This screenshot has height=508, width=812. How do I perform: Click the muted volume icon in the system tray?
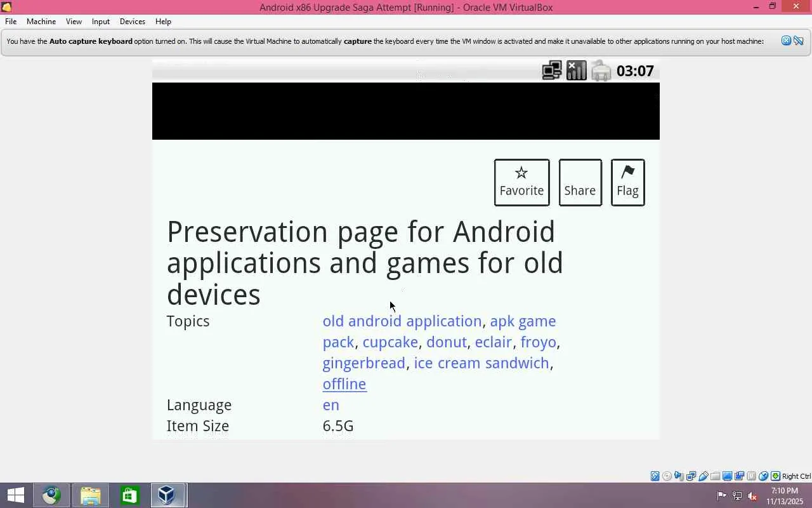(752, 496)
